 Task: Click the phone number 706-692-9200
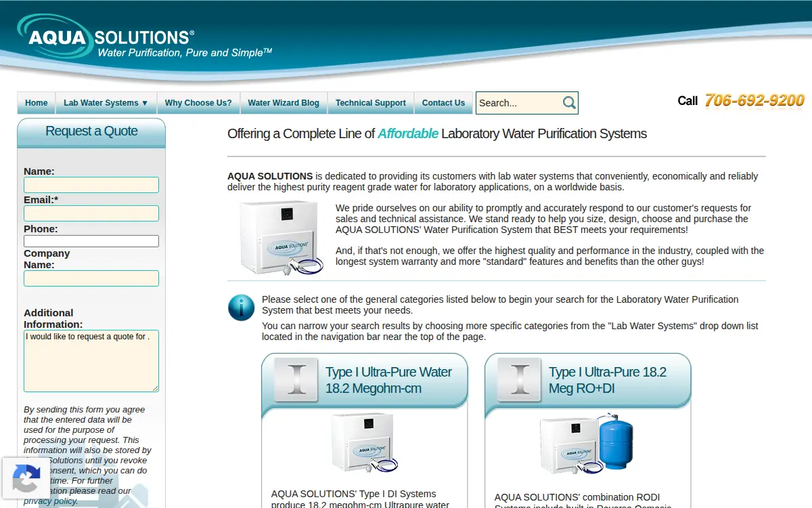tap(754, 100)
